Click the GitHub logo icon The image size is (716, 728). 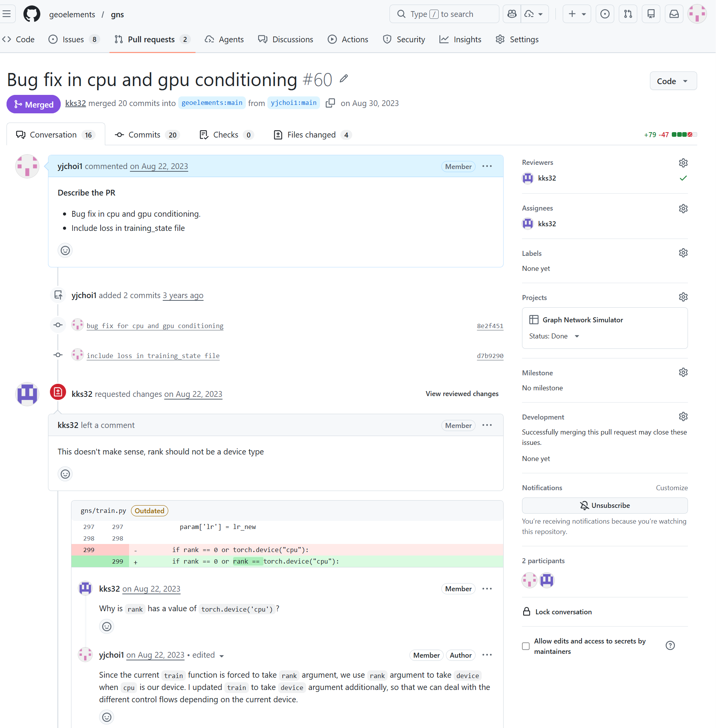31,14
